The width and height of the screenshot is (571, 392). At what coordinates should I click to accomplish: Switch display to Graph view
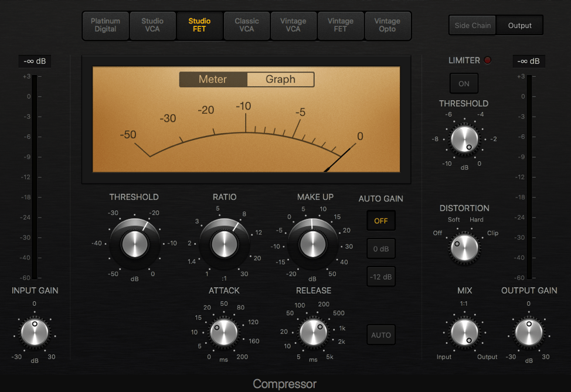coord(280,79)
